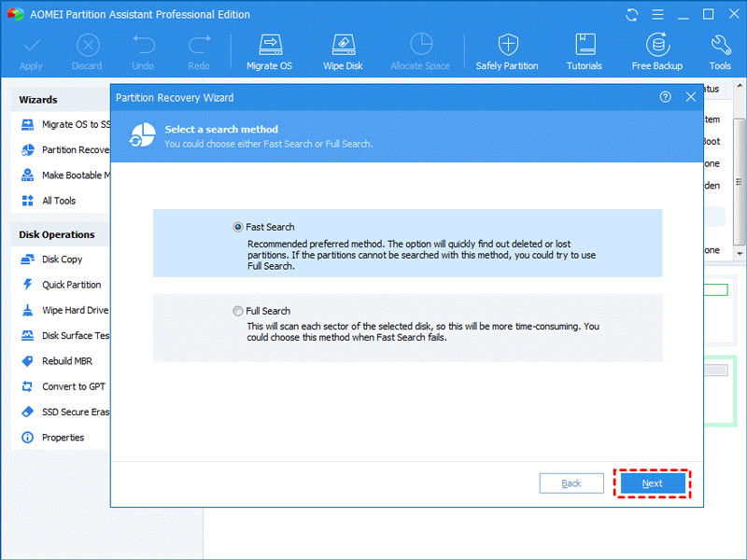Click the Partition Recovery sidebar icon
747x560 pixels.
pos(28,150)
